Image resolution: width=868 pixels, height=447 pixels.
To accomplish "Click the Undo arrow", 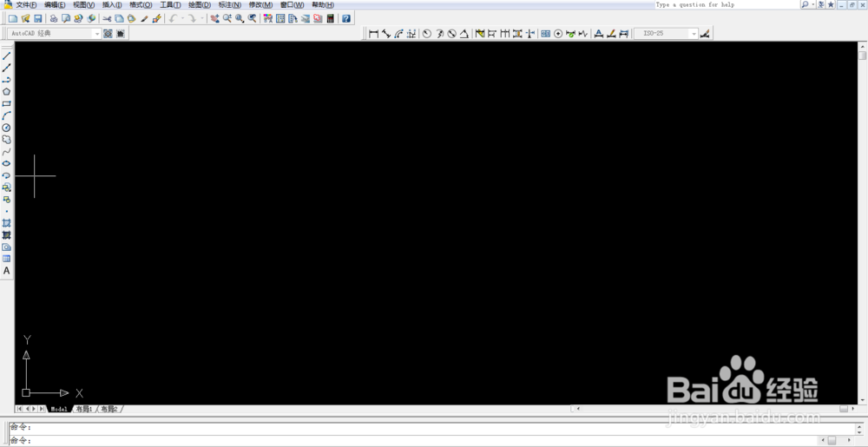I will 173,18.
